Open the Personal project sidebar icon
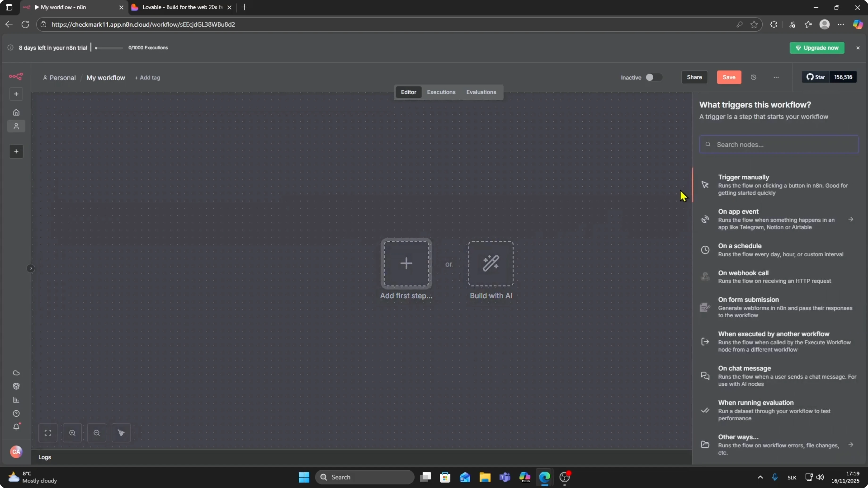Screen dimensions: 868x488 pyautogui.click(x=16, y=126)
